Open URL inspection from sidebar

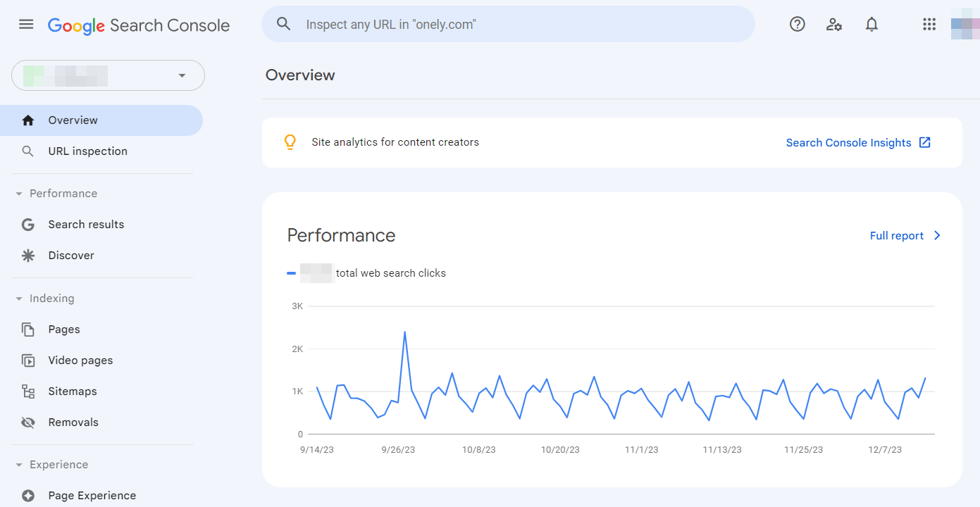click(x=87, y=151)
